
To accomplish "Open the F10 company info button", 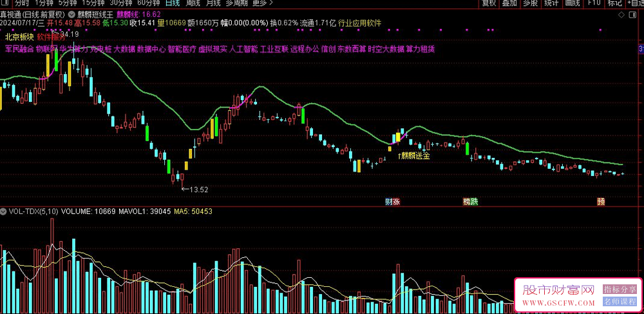I will coord(594,3).
